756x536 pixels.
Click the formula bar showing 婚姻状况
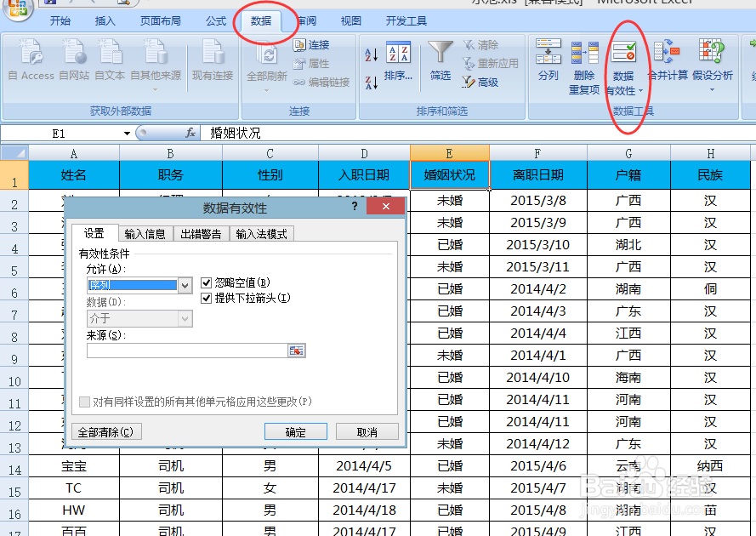pyautogui.click(x=477, y=133)
